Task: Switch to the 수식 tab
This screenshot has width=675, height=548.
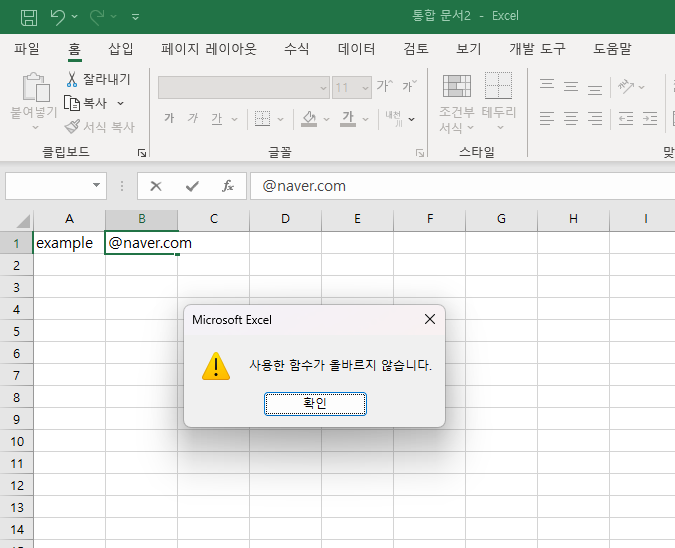Action: [297, 49]
